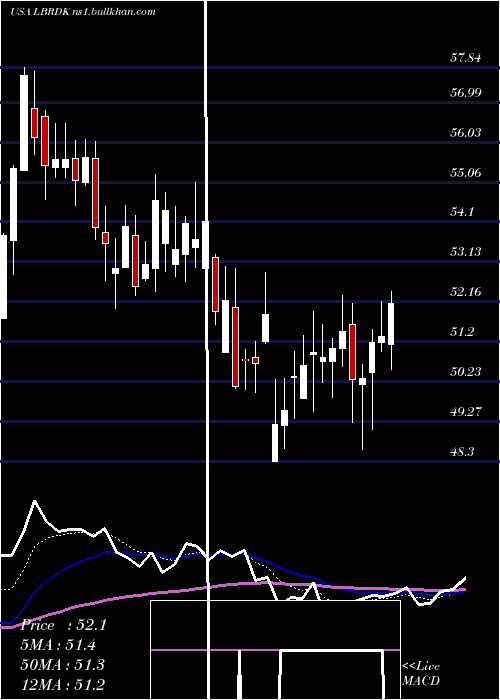Screen dimensions: 500x700
Task: Click the '50MA : 51.3' readout
Action: pyautogui.click(x=62, y=664)
